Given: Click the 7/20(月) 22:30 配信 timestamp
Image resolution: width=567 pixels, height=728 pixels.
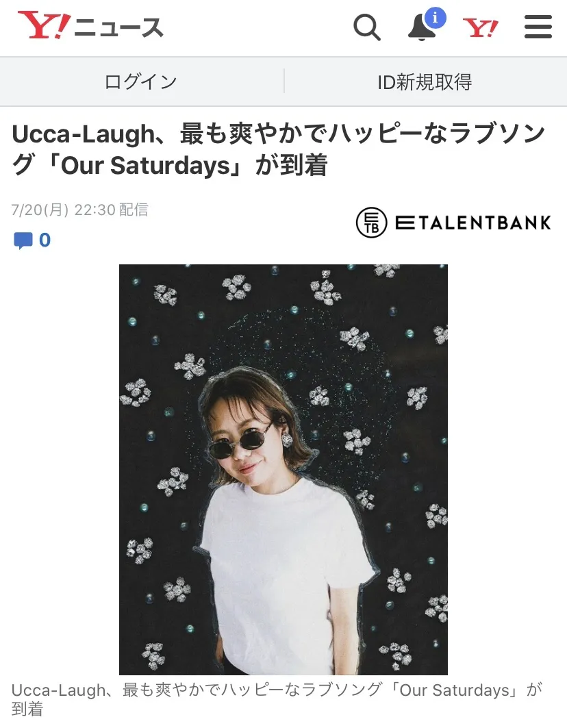Looking at the screenshot, I should coord(80,210).
